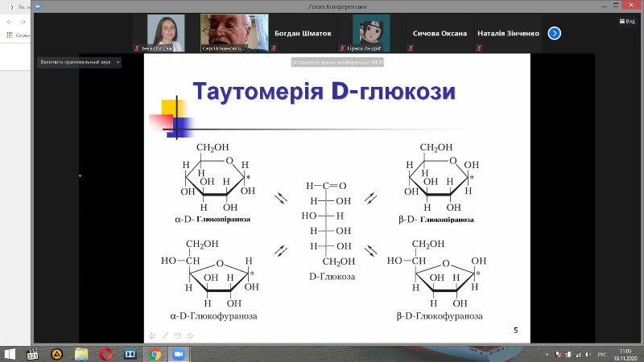This screenshot has width=644, height=362.
Task: Click the slide's menu control icon
Action: pyautogui.click(x=177, y=335)
